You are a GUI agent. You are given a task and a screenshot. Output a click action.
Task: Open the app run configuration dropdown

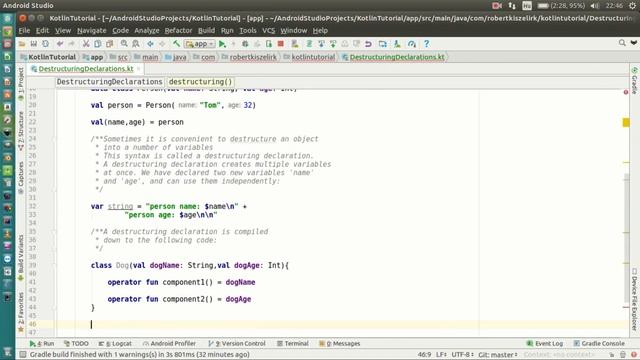point(200,44)
